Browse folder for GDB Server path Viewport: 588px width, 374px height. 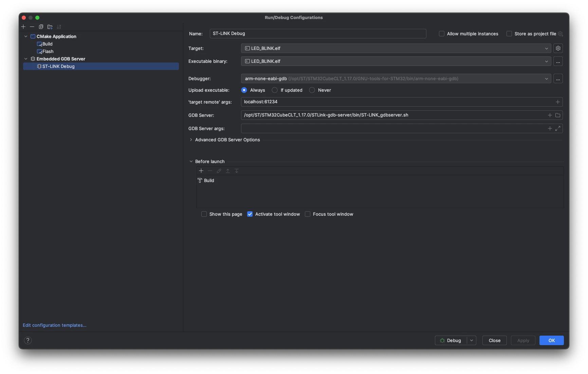point(558,115)
